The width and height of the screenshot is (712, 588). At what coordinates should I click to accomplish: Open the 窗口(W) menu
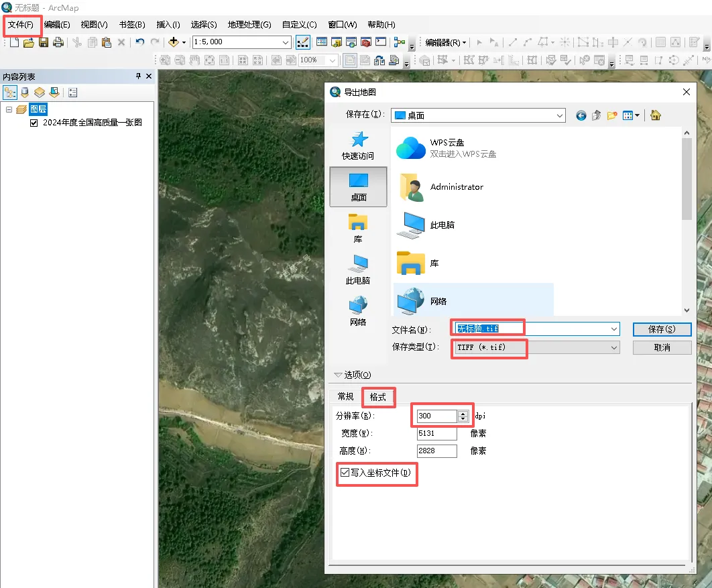[343, 25]
